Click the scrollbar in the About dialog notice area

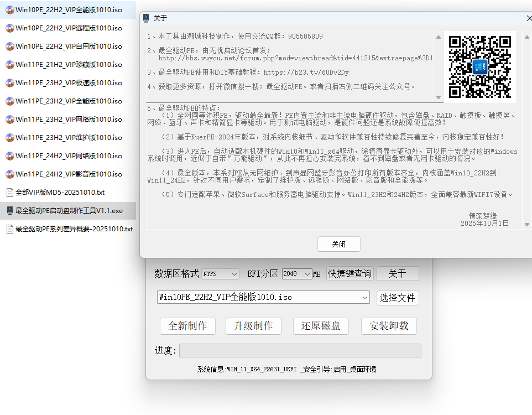[437, 66]
